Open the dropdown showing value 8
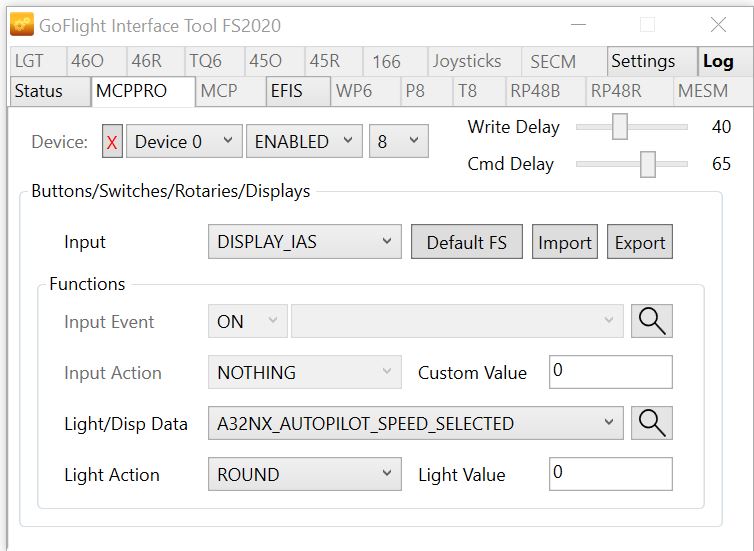This screenshot has height=551, width=754. [x=398, y=142]
